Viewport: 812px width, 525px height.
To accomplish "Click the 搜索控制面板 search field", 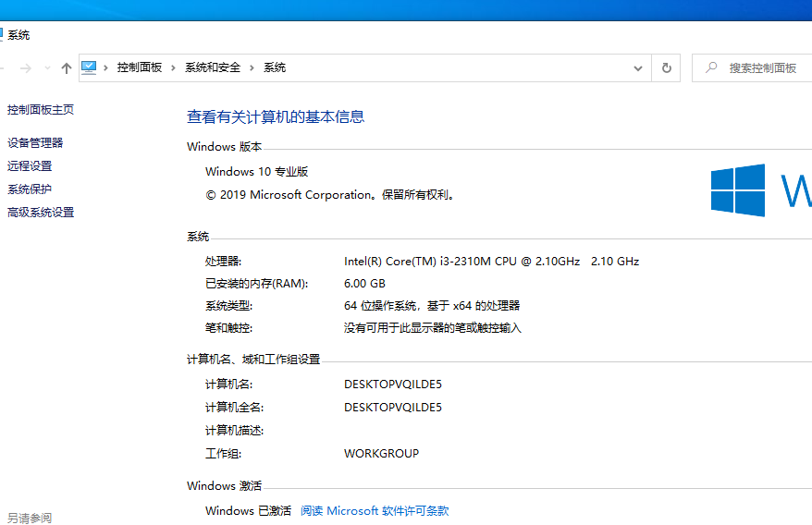I will click(754, 67).
